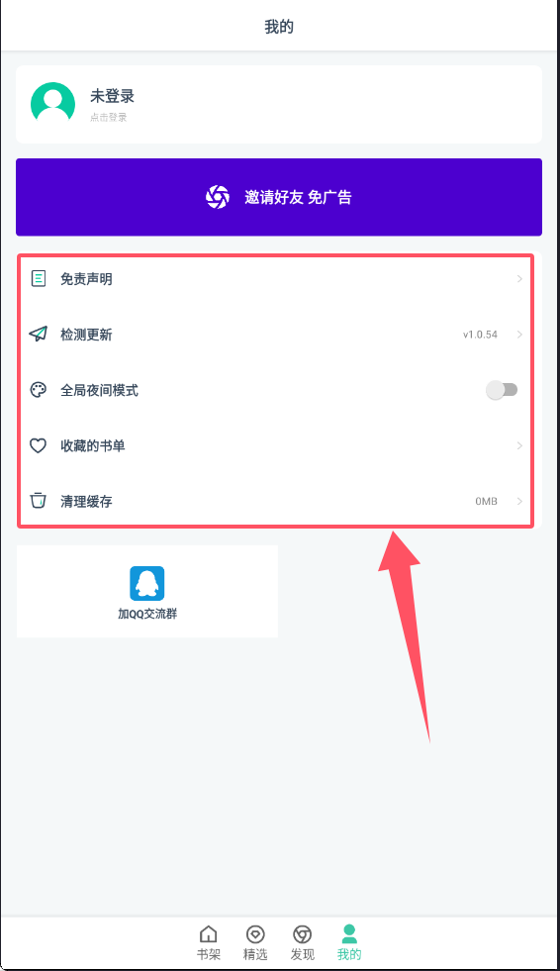Switch to the 精选 tab
This screenshot has height=971, width=560.
pyautogui.click(x=255, y=942)
